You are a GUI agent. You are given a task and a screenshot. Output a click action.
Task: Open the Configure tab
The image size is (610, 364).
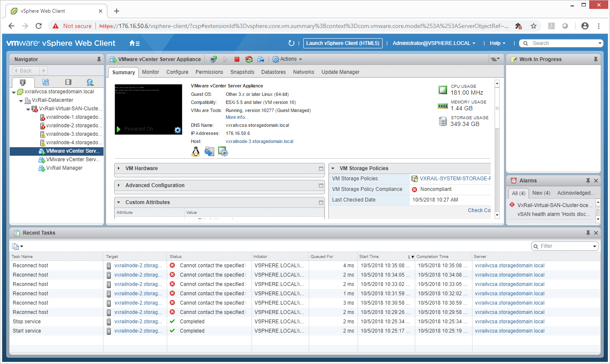pos(177,72)
